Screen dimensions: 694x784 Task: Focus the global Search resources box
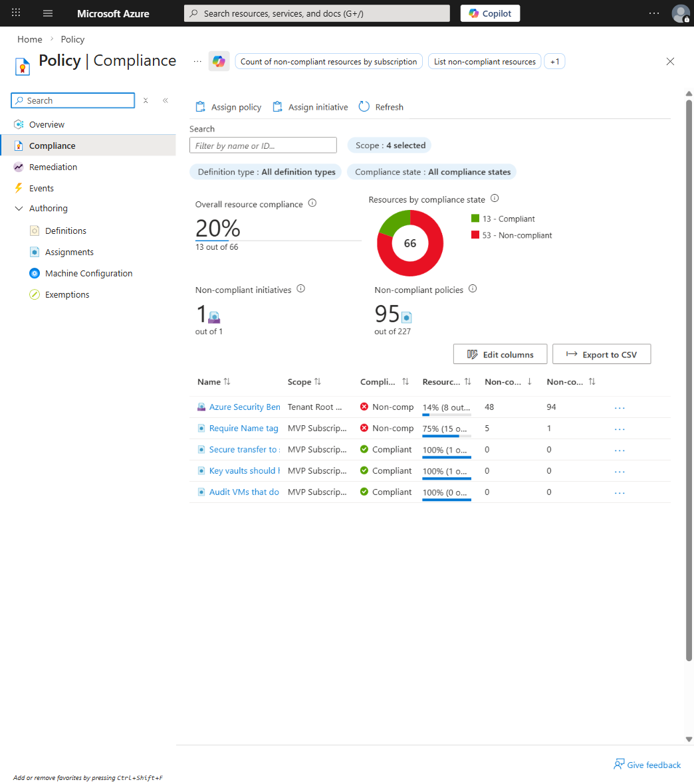(316, 13)
